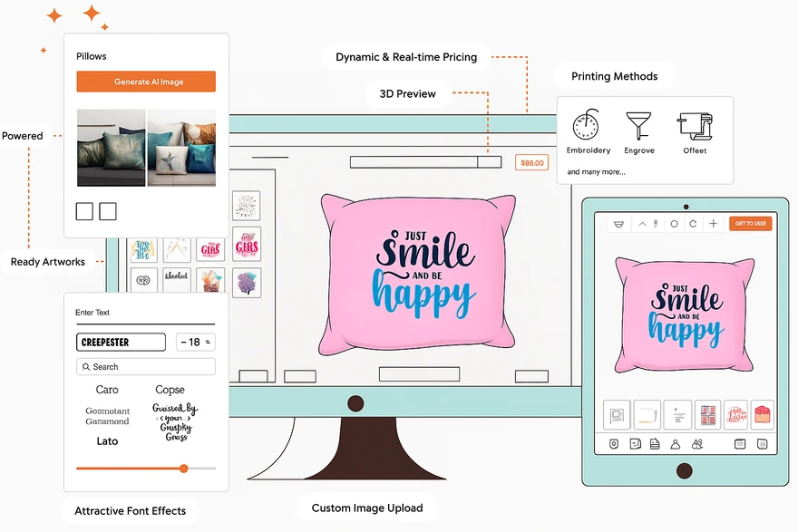Select the Engrave printing method icon
Image resolution: width=798 pixels, height=532 pixels.
click(639, 126)
